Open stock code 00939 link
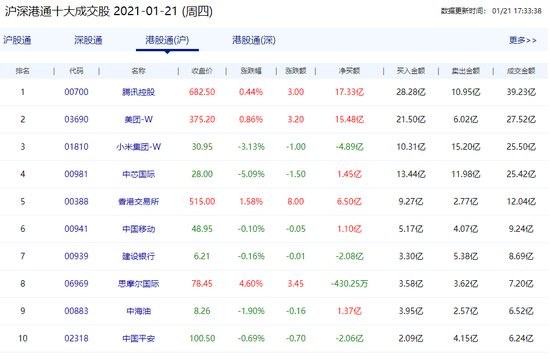The width and height of the screenshot is (550, 360). (x=76, y=256)
